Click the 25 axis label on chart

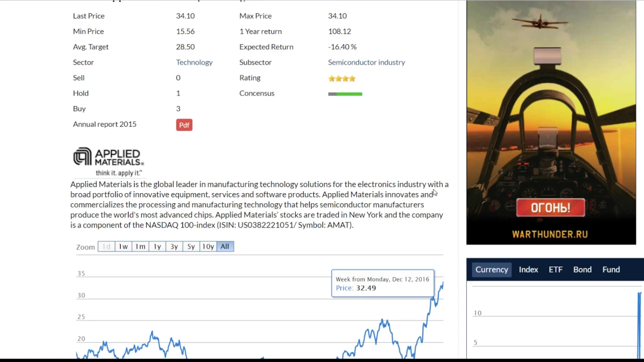click(x=81, y=317)
